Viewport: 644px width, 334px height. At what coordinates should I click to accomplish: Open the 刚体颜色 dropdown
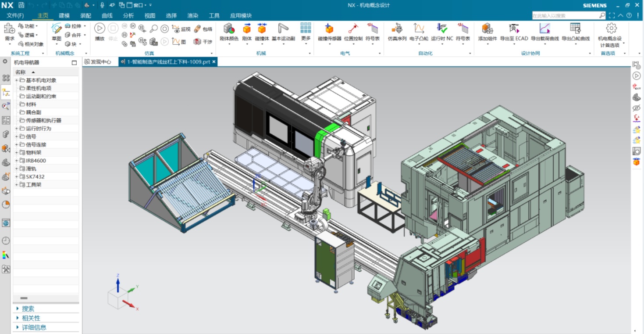point(229,44)
